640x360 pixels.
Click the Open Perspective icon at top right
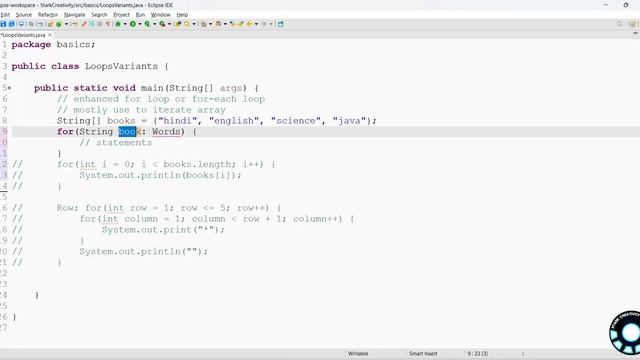tap(632, 24)
